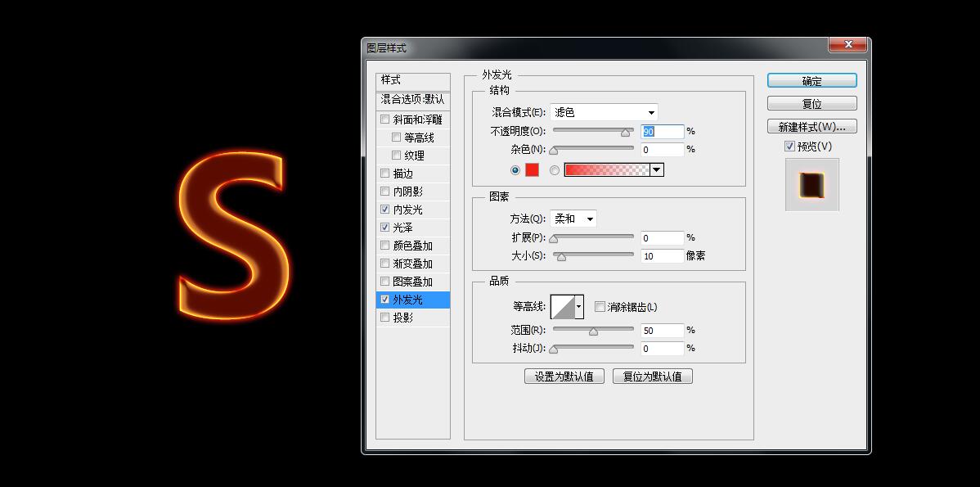The width and height of the screenshot is (980, 487).
Task: Enable the 等高线 style checkbox
Action: pyautogui.click(x=396, y=138)
